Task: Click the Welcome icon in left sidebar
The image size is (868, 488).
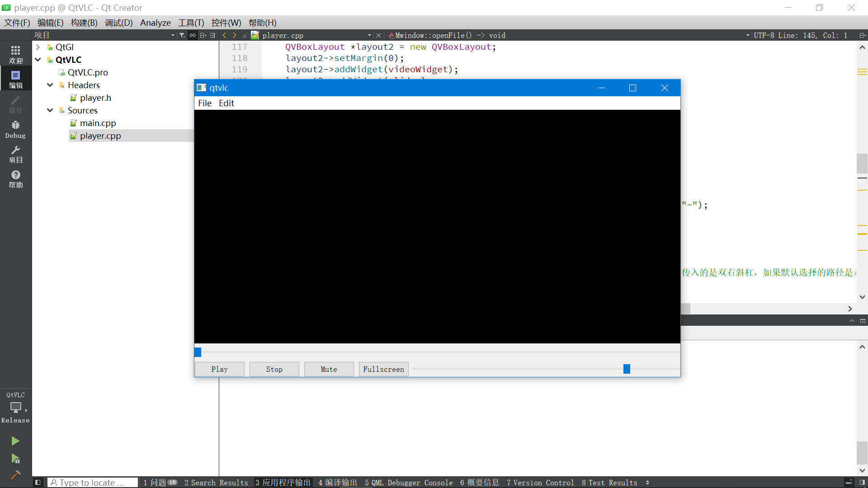Action: click(x=15, y=54)
